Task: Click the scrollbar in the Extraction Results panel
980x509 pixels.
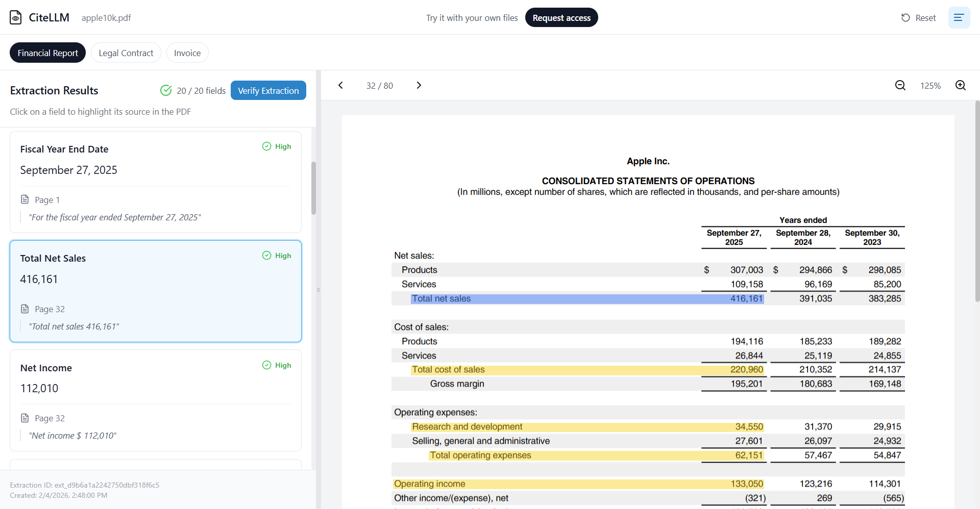Action: (x=313, y=188)
